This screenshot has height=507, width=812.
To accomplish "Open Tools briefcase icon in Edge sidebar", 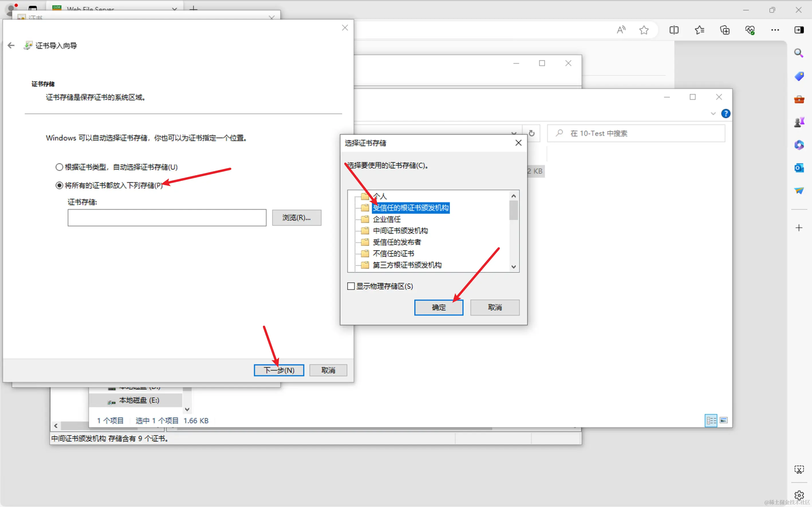I will click(799, 99).
